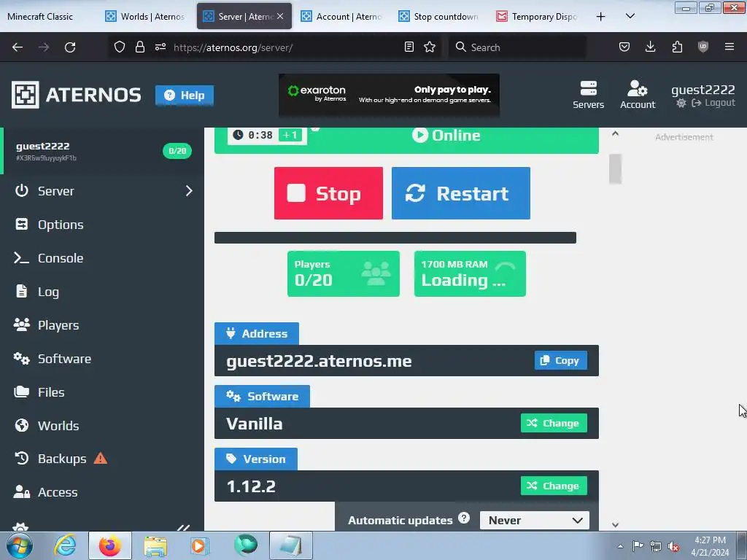Click the page scrollbar up arrow
This screenshot has width=747, height=560.
[615, 134]
